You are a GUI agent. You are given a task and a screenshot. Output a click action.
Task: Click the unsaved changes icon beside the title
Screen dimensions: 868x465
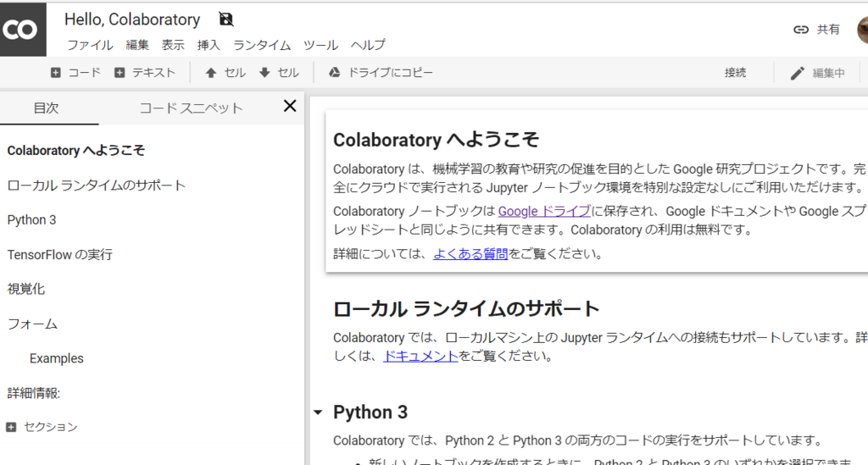[x=225, y=19]
